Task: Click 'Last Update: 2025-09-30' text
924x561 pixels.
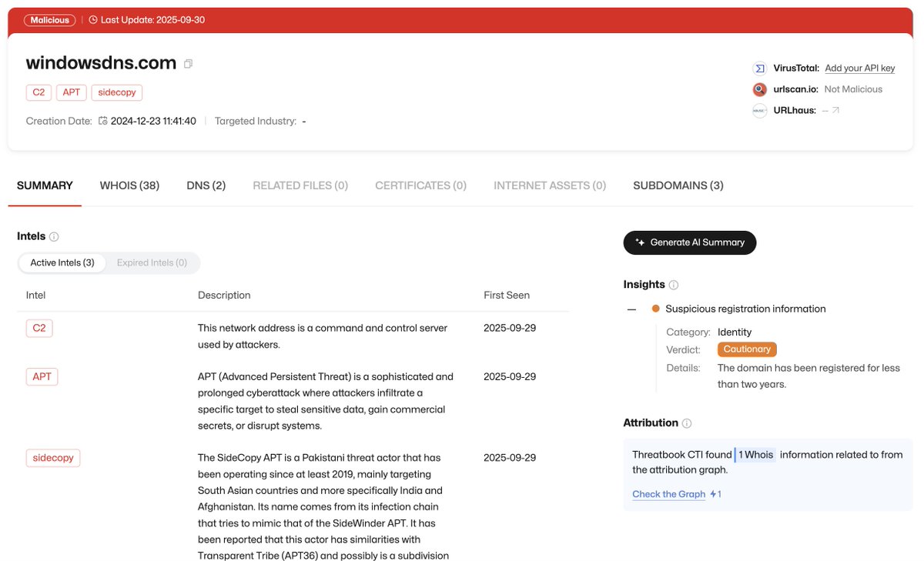Action: click(152, 20)
